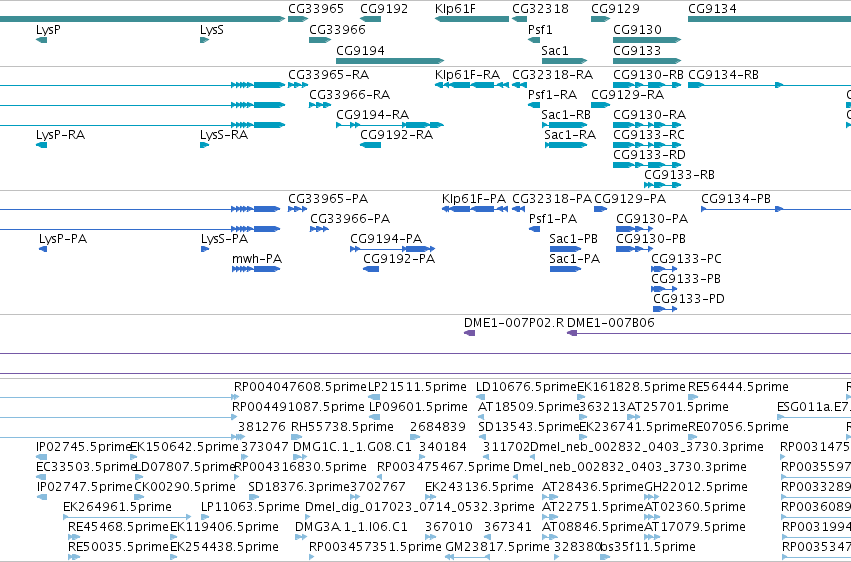851x562 pixels.
Task: Click the LD10676.5prime EST label
Action: (x=526, y=387)
